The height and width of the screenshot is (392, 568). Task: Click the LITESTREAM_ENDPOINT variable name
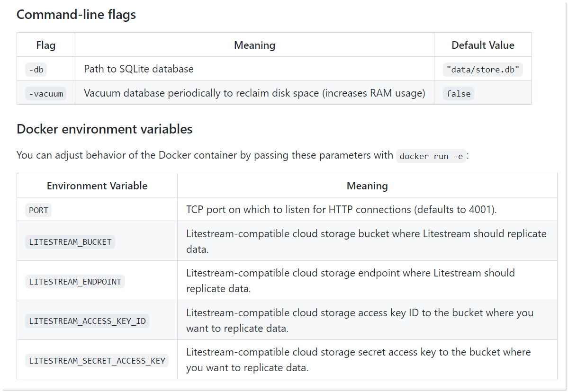pyautogui.click(x=75, y=282)
